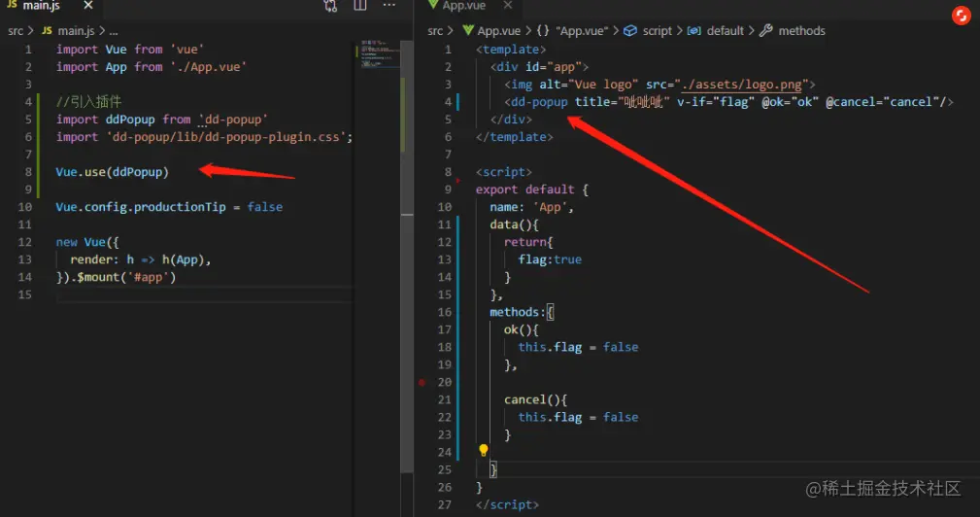The width and height of the screenshot is (980, 517).
Task: Click the @cancel="cancel" attribute
Action: pos(885,102)
